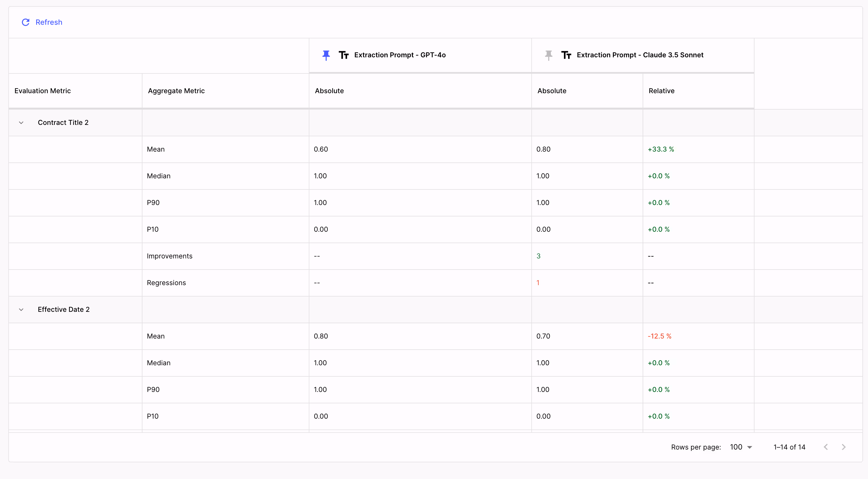Click the Refresh circular arrow icon
This screenshot has height=479, width=868.
[26, 22]
